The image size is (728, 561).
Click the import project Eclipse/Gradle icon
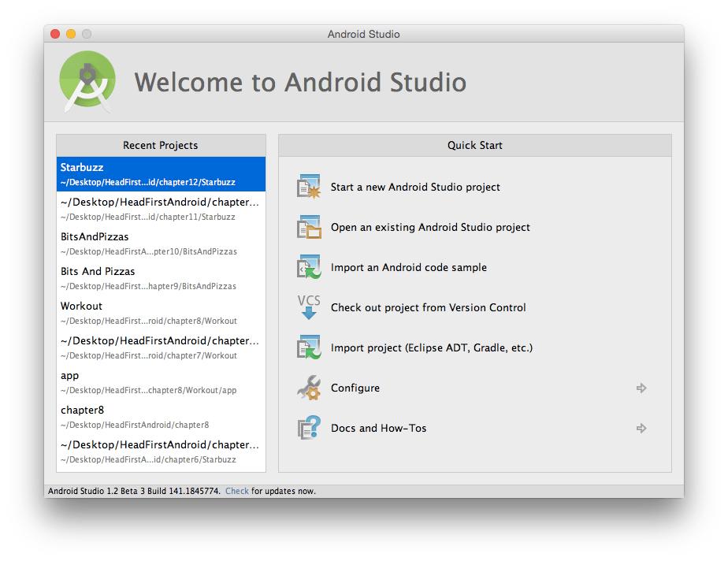point(309,347)
